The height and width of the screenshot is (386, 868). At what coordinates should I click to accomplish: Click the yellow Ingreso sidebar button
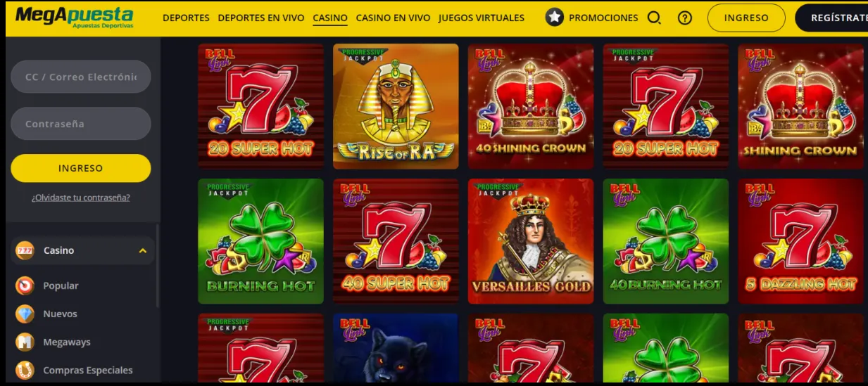point(81,168)
